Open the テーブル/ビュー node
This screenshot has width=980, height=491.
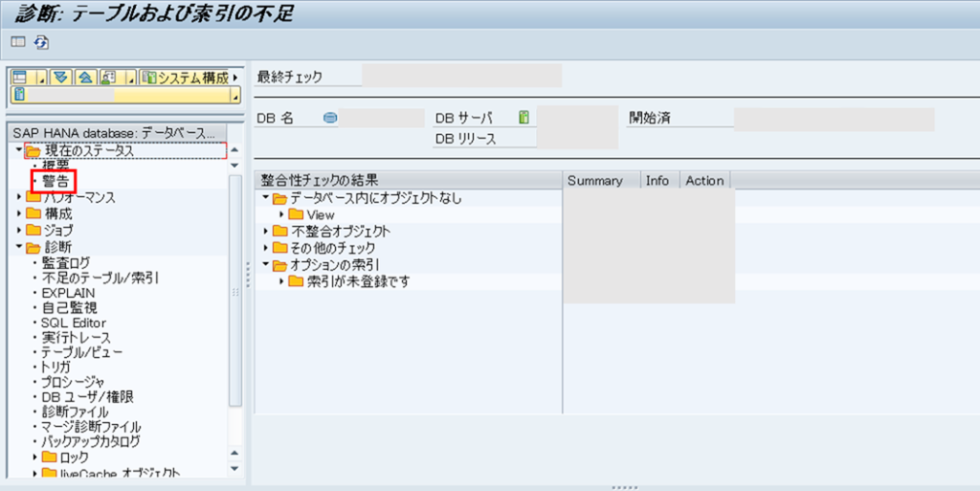pos(82,352)
